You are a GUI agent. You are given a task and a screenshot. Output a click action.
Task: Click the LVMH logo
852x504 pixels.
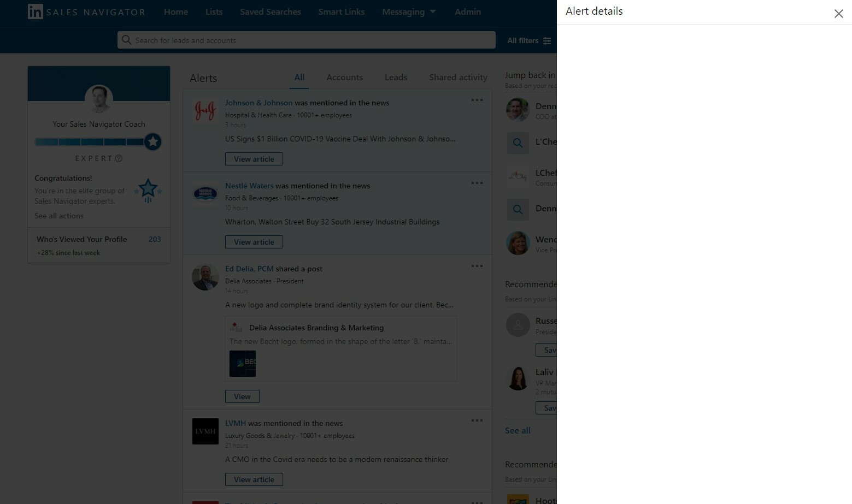(205, 431)
